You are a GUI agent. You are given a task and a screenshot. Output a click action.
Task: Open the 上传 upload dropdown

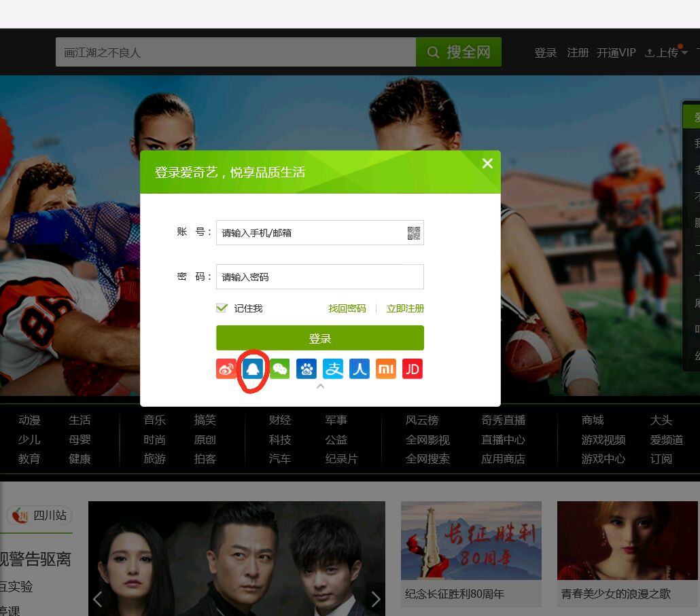coord(666,52)
